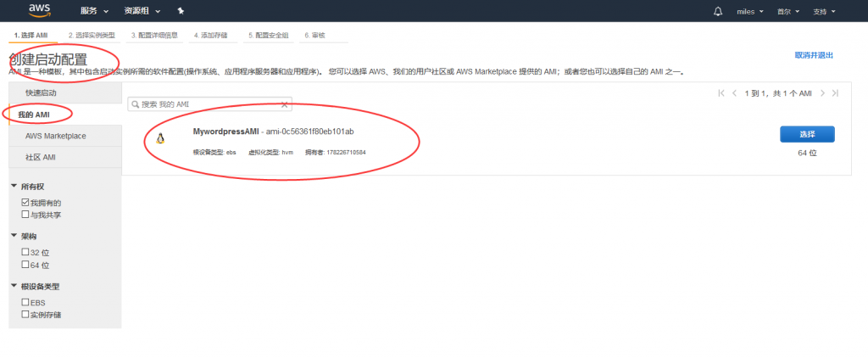Viewport: 868px width, 358px height.
Task: Open the 支持 dropdown menu
Action: (x=824, y=12)
